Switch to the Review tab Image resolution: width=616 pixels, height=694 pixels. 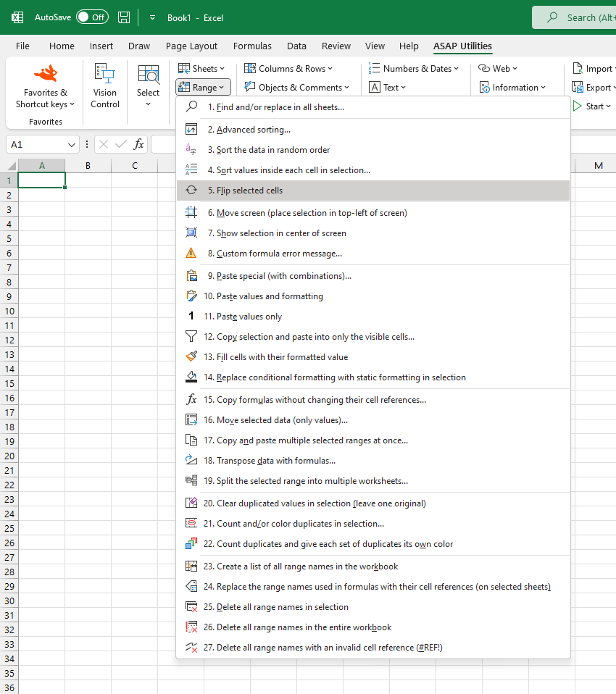[336, 46]
